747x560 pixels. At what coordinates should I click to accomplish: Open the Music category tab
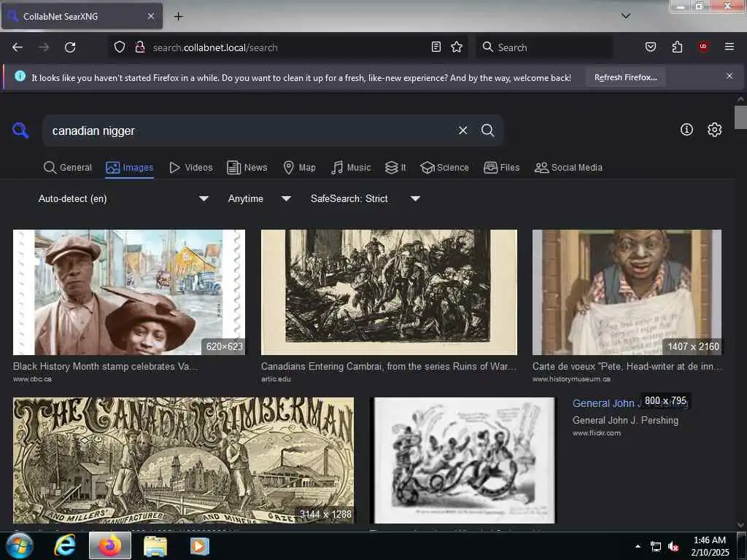click(x=351, y=168)
